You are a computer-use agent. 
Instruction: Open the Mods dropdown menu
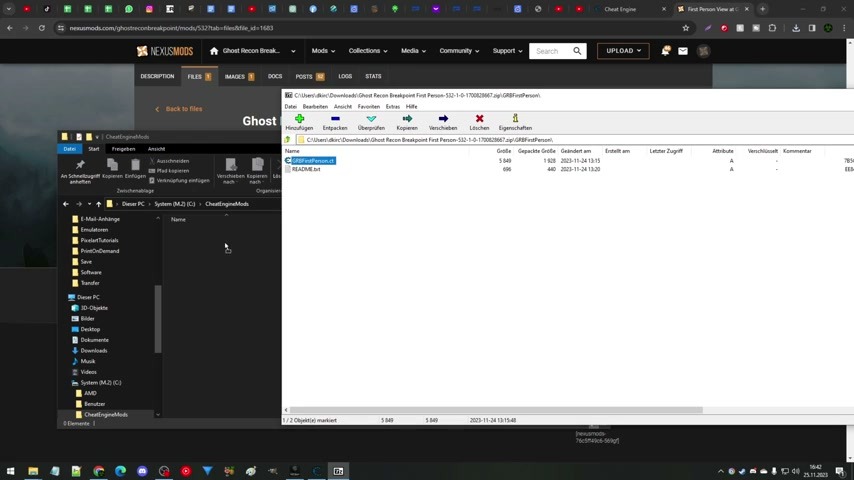point(323,51)
